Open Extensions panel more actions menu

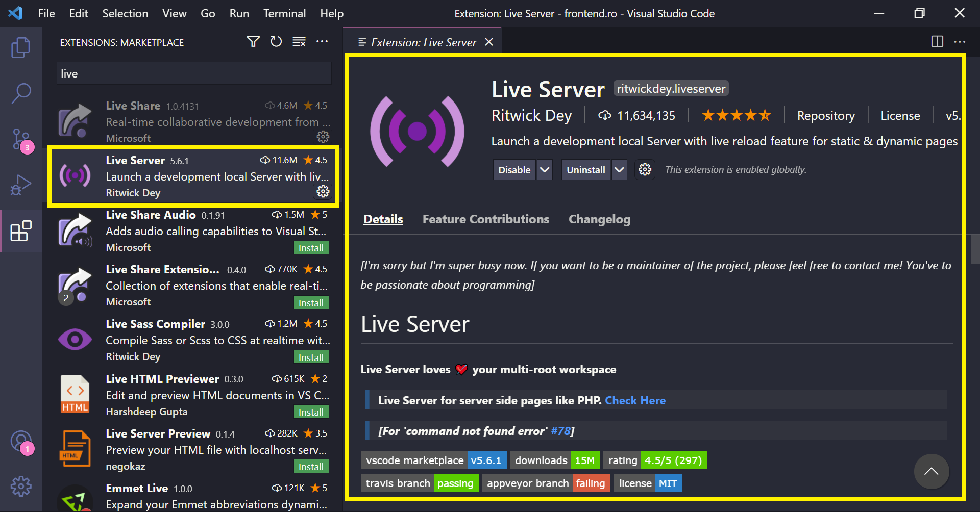(322, 42)
